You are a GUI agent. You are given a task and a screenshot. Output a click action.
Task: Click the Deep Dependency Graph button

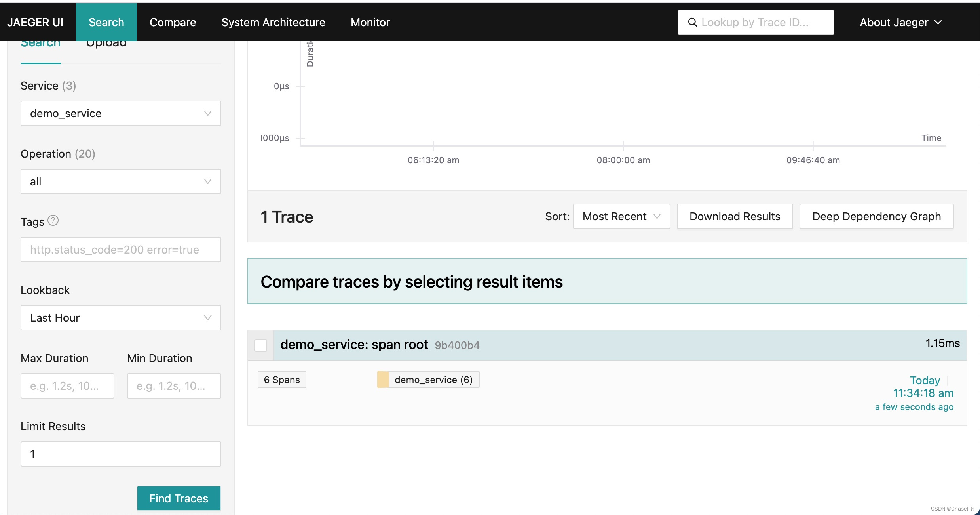[876, 216]
